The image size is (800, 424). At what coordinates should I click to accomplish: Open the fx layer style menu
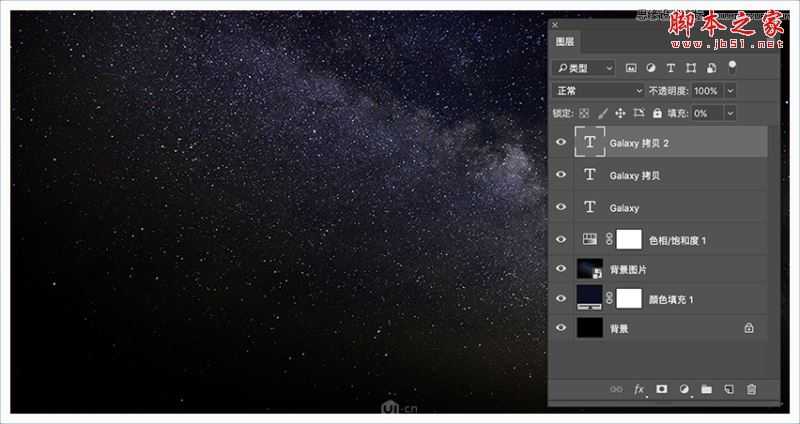point(639,389)
